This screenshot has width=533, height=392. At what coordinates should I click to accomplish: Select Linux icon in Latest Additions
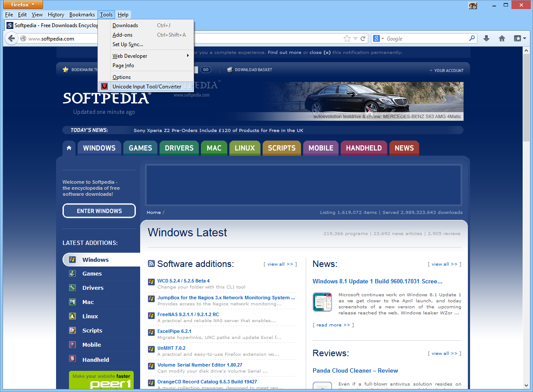click(x=73, y=316)
